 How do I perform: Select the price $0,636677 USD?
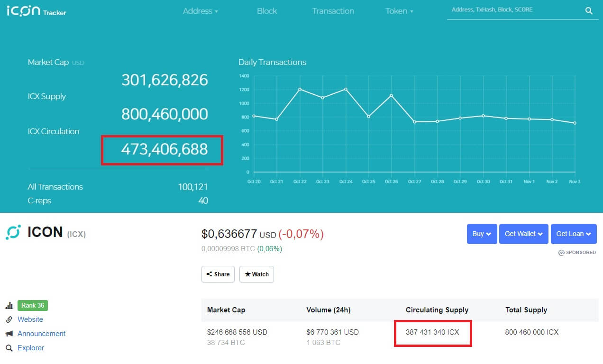[239, 234]
